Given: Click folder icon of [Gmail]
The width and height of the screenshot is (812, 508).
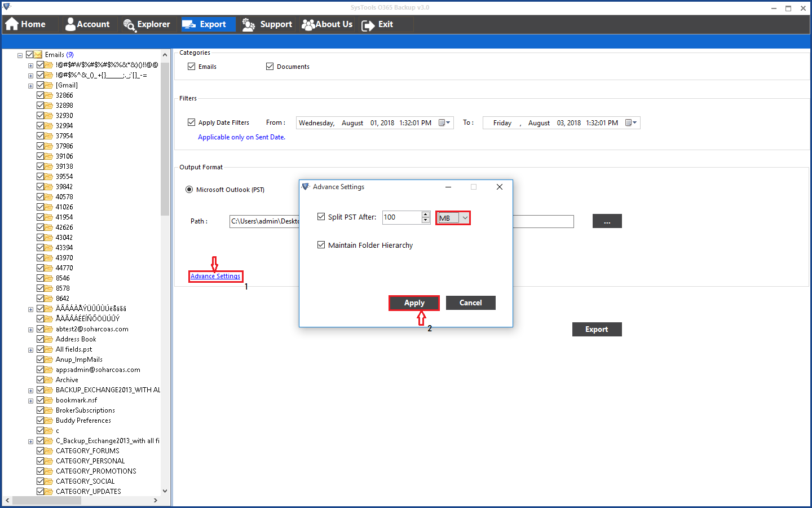Looking at the screenshot, I should (48, 85).
